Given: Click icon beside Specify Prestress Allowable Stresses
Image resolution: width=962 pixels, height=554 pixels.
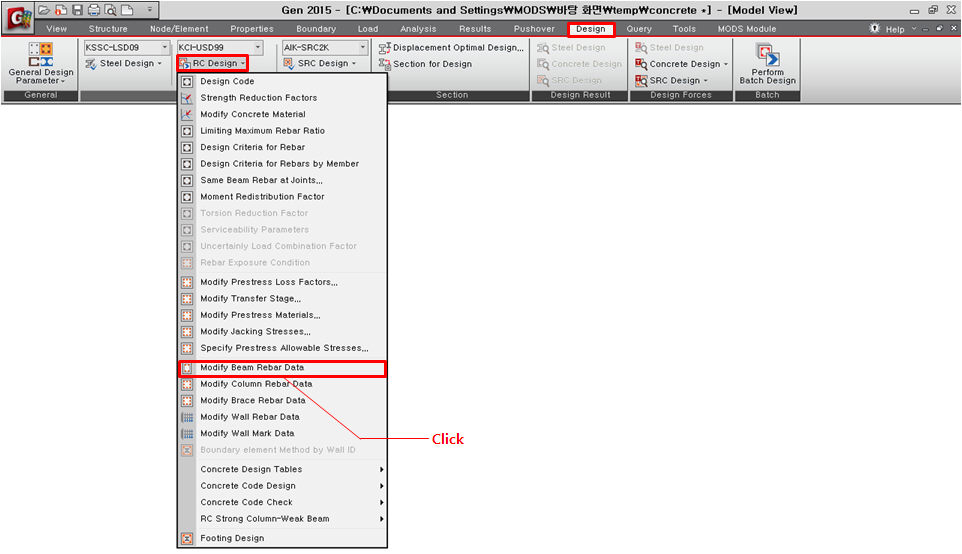Looking at the screenshot, I should tap(187, 348).
